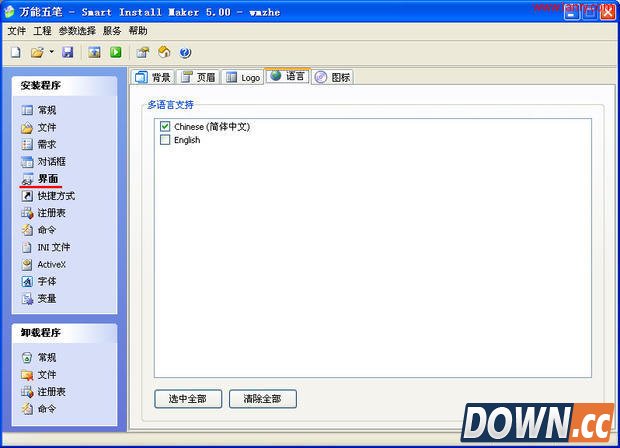Image resolution: width=620 pixels, height=448 pixels.
Task: Switch to the 背景 tab
Action: tap(153, 77)
